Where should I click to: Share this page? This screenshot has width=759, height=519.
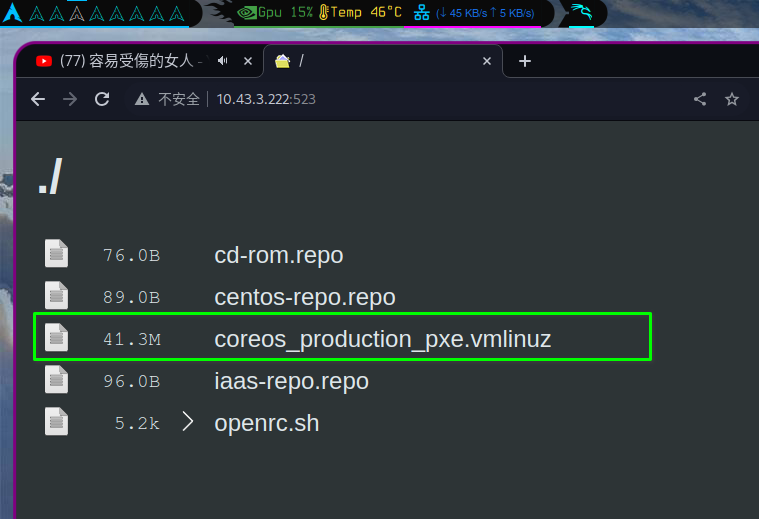(x=700, y=99)
